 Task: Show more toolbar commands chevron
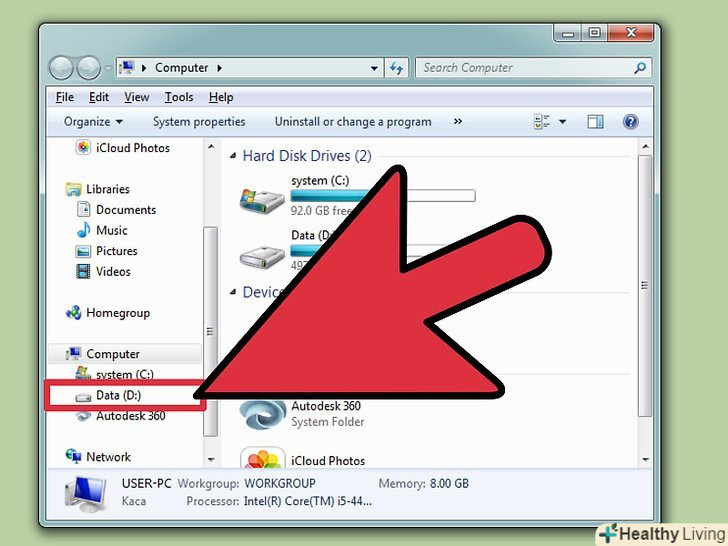pos(458,121)
